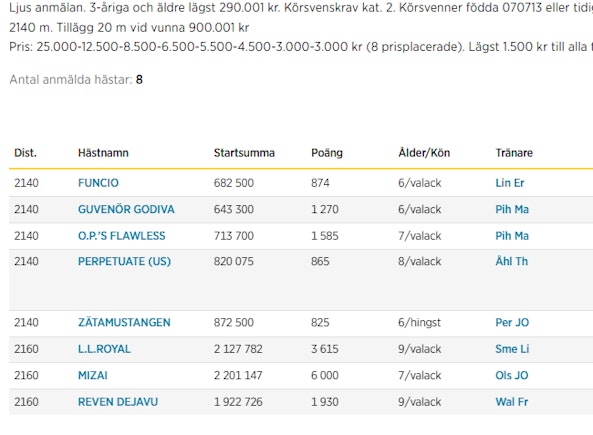
Task: Open the GUVENÖR GODIVA horse page
Action: coord(126,210)
